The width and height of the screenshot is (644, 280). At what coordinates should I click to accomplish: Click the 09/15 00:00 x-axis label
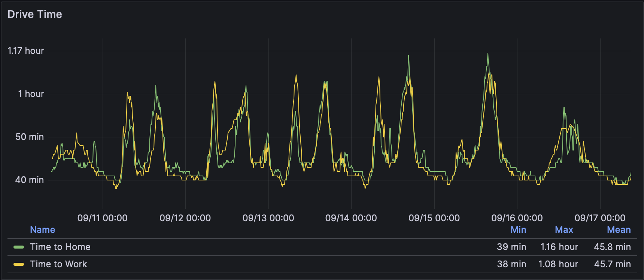pyautogui.click(x=434, y=218)
